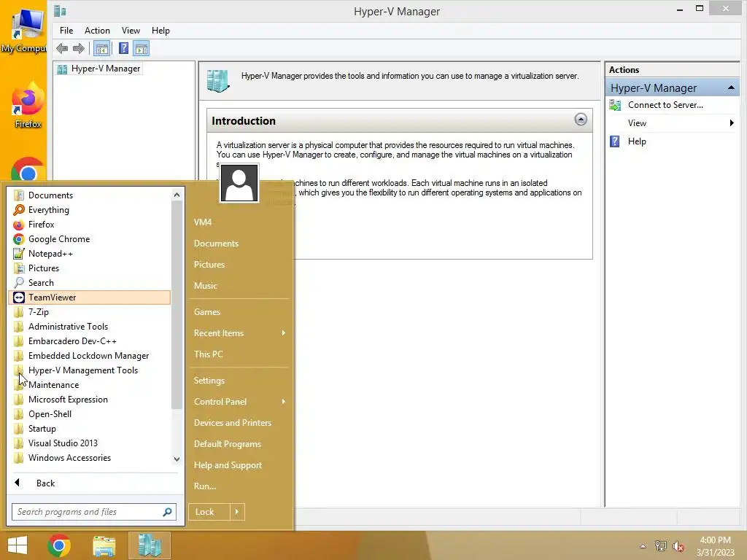Open Documents in programs list
747x560 pixels.
point(90,195)
